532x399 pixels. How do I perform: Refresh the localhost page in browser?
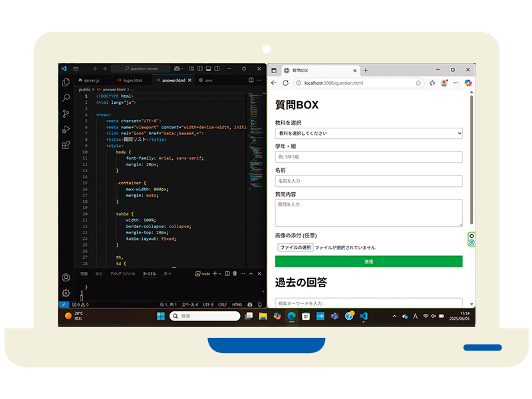pyautogui.click(x=286, y=83)
